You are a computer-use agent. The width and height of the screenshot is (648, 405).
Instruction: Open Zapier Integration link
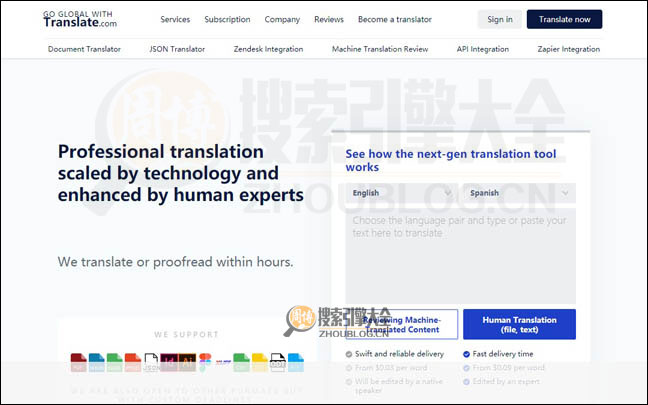coord(569,49)
